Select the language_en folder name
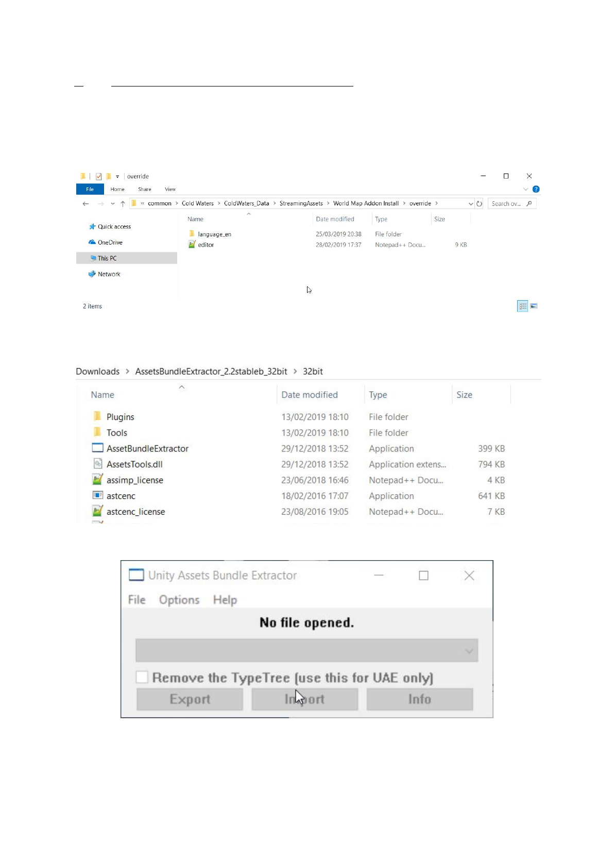This screenshot has width=614, height=868. pyautogui.click(x=214, y=234)
